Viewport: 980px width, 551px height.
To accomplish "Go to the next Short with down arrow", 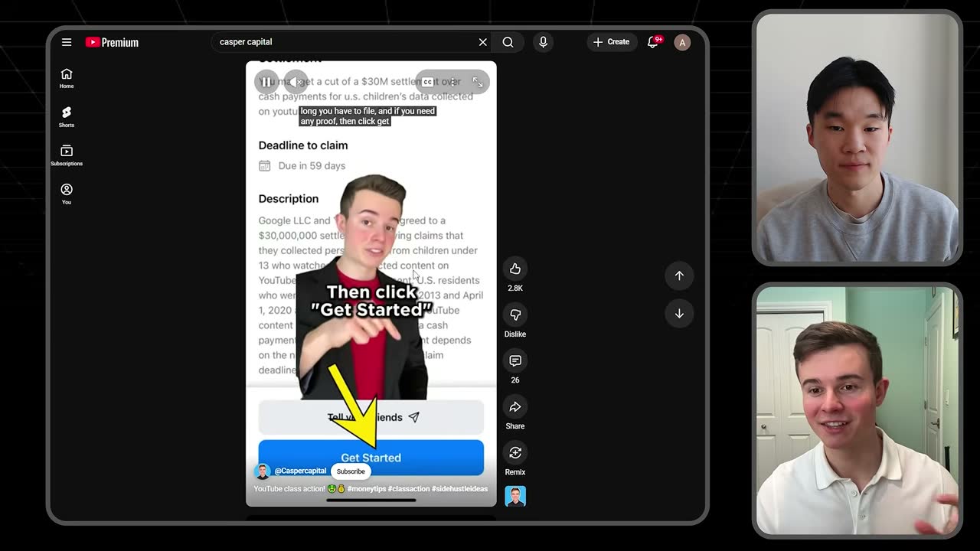I will pos(679,313).
